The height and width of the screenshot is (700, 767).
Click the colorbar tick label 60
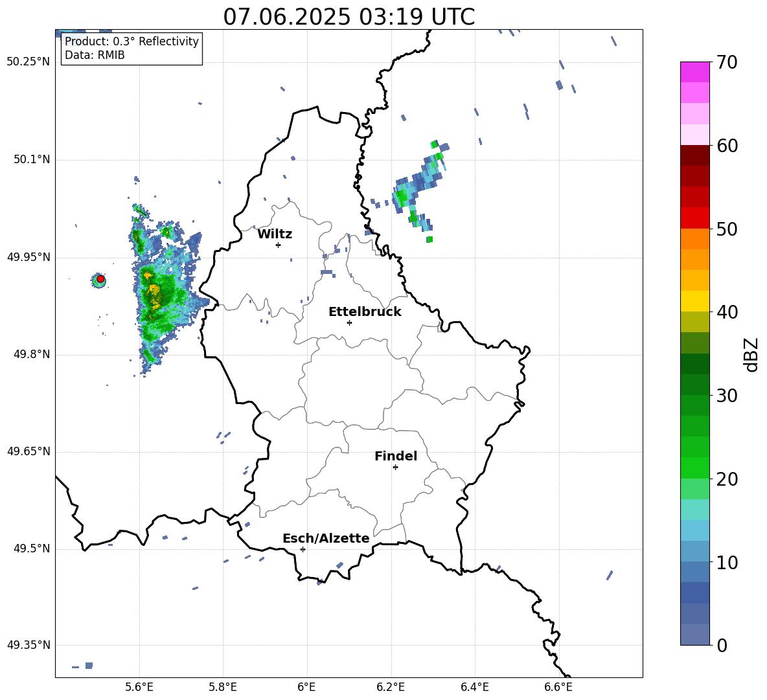[727, 146]
